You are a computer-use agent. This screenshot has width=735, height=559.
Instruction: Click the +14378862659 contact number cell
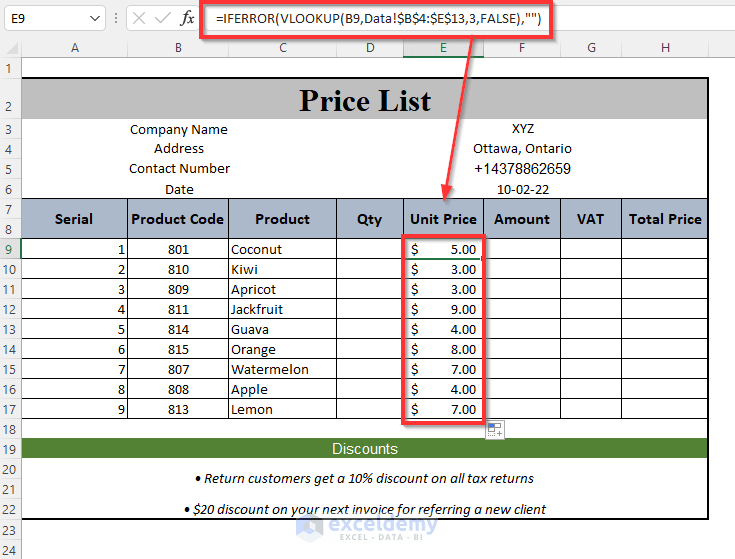coord(522,169)
